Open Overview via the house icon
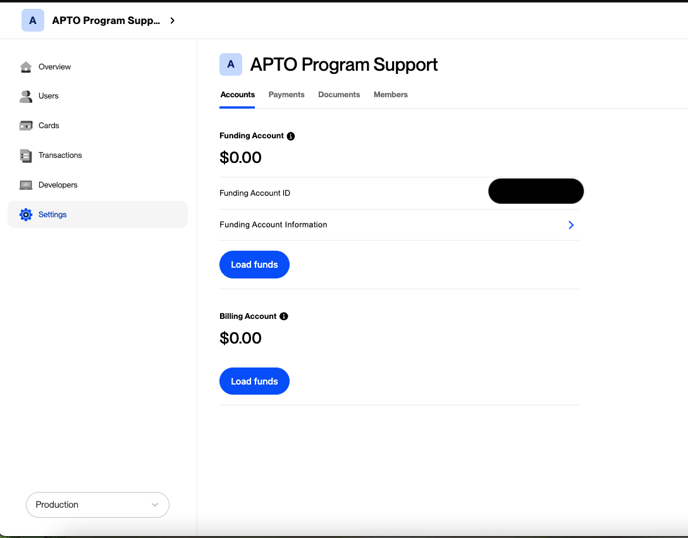The height and width of the screenshot is (538, 688). 26,67
